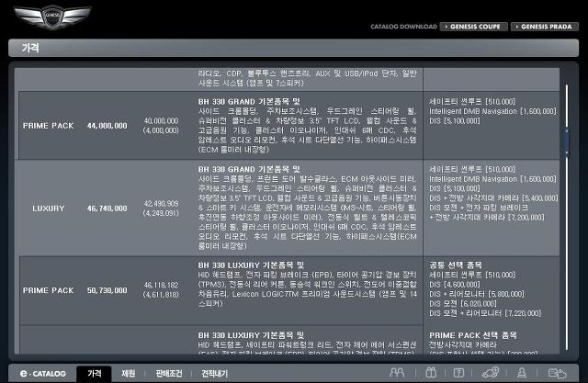Switch to the 가격 tab
The height and width of the screenshot is (383, 588).
pos(94,374)
